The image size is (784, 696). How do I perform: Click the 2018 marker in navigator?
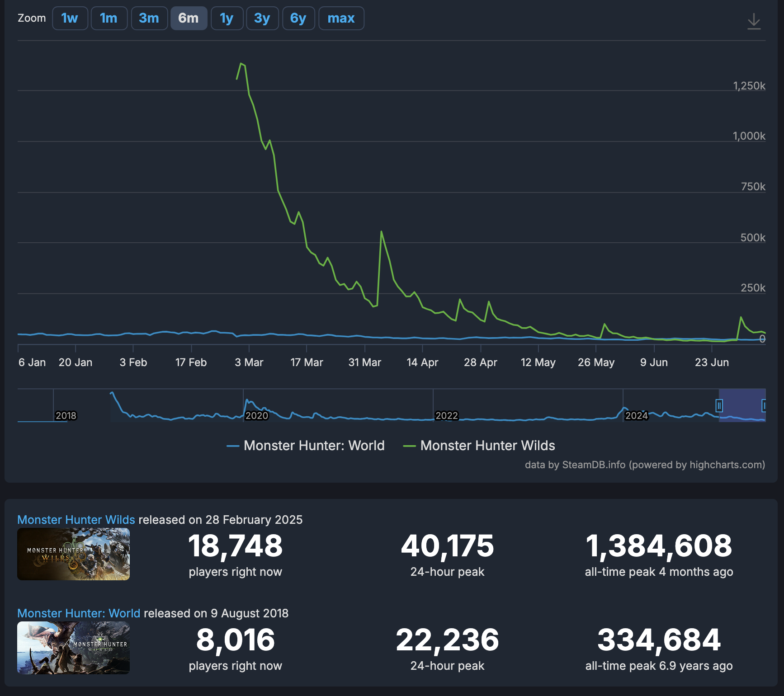(66, 416)
